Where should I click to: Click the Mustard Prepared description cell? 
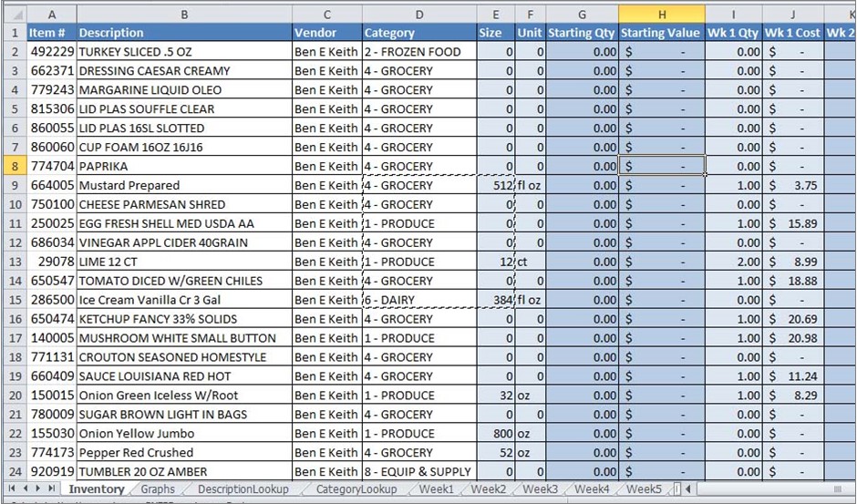(184, 185)
